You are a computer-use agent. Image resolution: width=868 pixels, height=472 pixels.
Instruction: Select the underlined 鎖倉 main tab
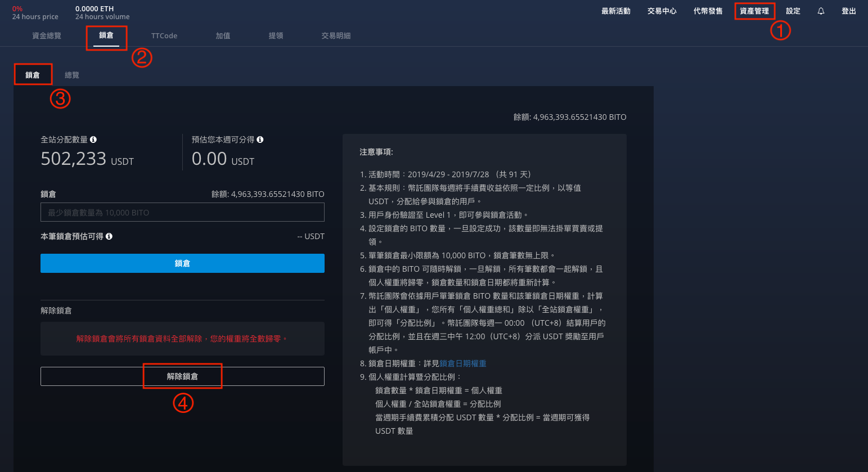tap(106, 35)
